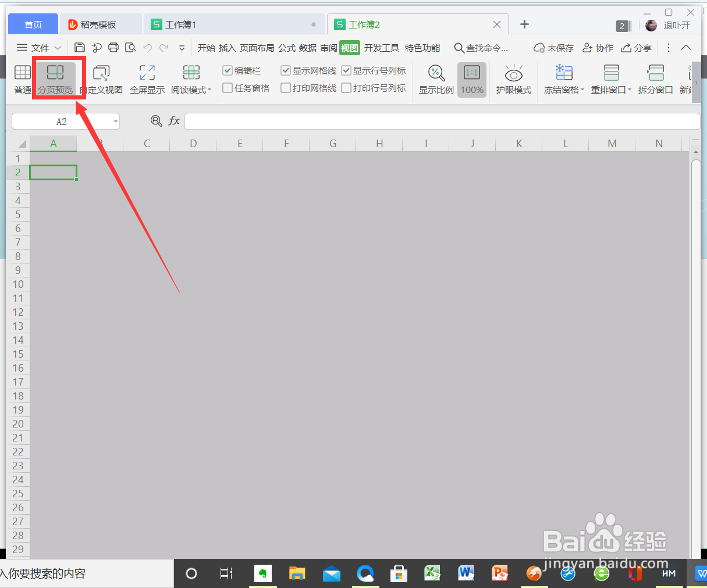
Task: Turn on Eye Protection mode (护眼模式)
Action: (514, 79)
